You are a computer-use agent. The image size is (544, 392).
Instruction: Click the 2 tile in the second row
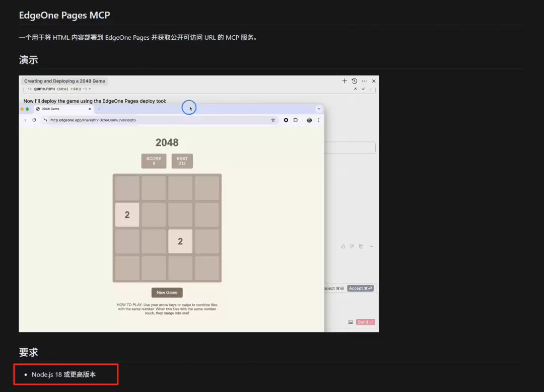(x=127, y=215)
